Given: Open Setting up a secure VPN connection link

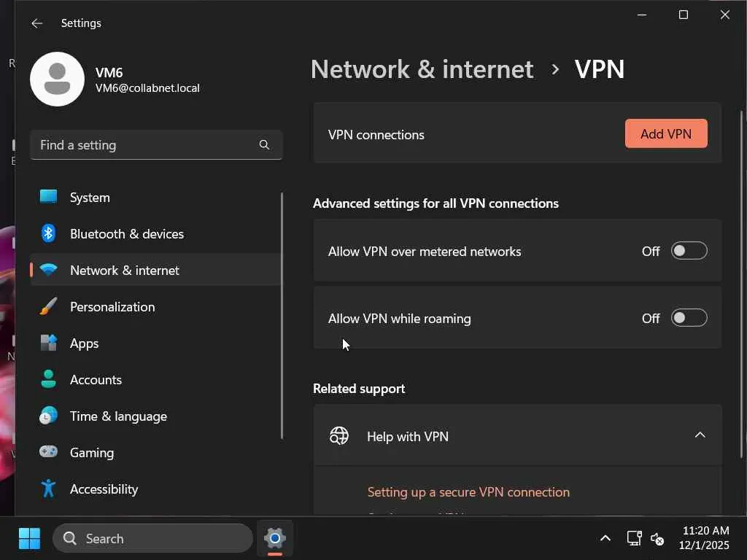Looking at the screenshot, I should coord(468,492).
